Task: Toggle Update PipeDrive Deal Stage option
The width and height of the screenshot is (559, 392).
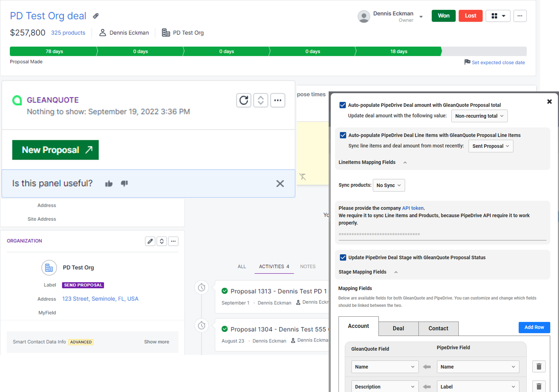Action: (x=343, y=257)
